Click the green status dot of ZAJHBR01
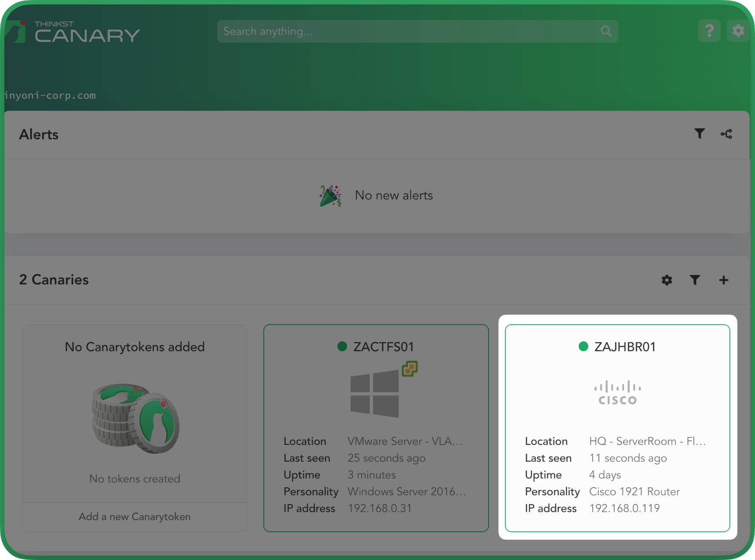The width and height of the screenshot is (755, 560). click(583, 347)
